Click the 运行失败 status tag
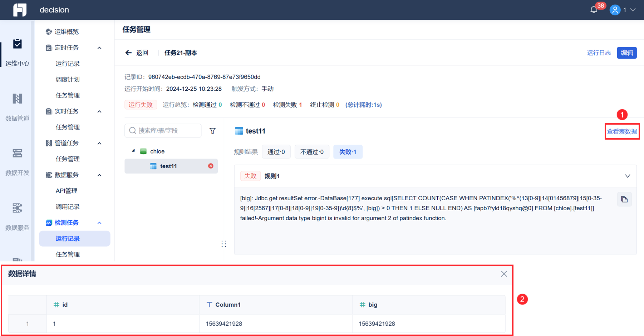This screenshot has height=336, width=644. tap(141, 105)
